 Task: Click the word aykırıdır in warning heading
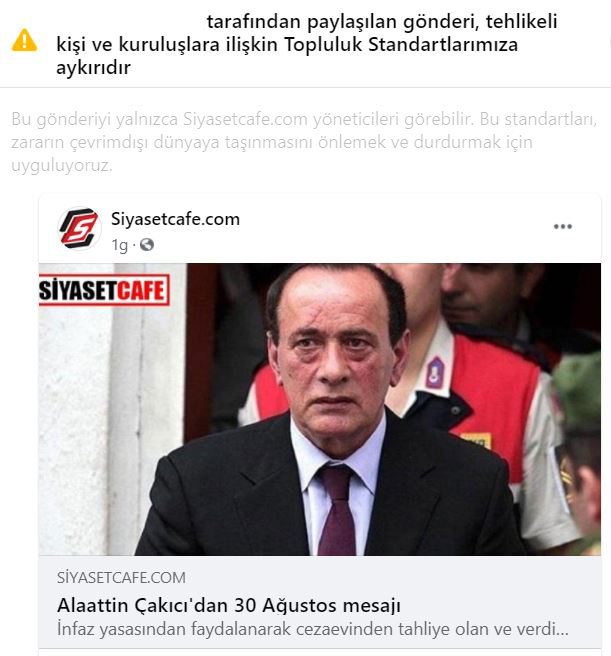pos(93,68)
